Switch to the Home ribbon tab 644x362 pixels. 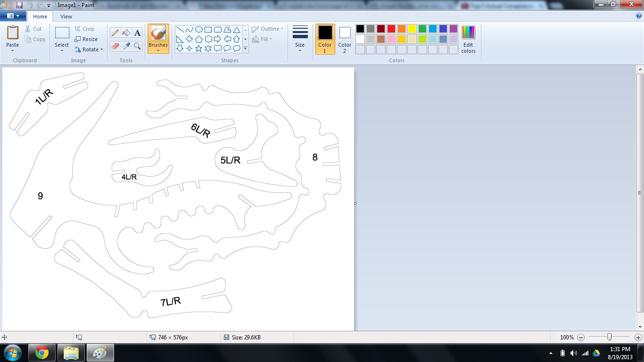[40, 16]
